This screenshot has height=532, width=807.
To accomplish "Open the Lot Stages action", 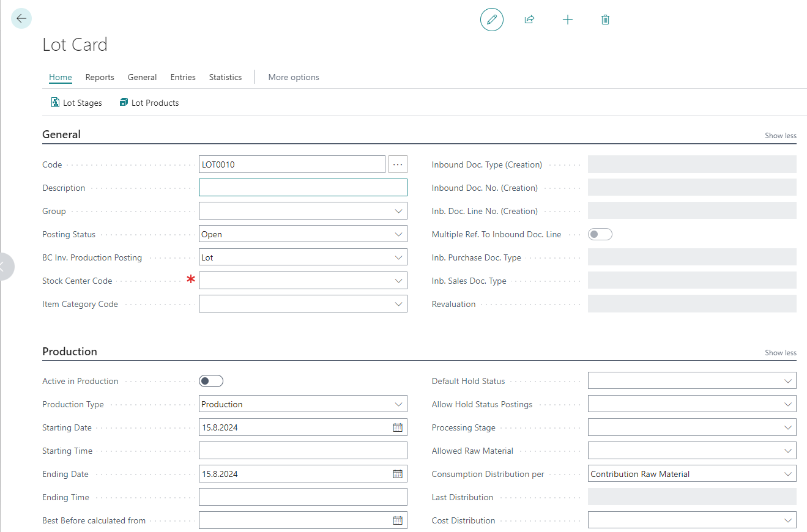I will (x=76, y=103).
